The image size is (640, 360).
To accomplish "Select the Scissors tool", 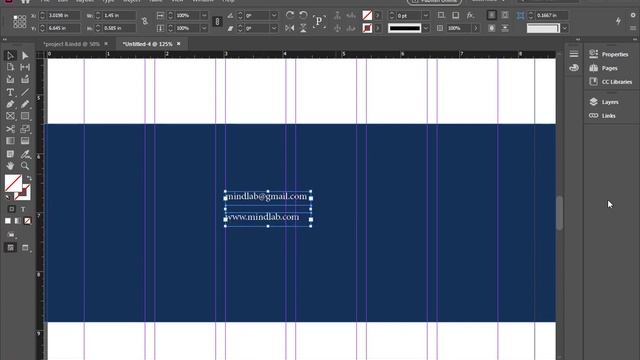I will (10, 129).
